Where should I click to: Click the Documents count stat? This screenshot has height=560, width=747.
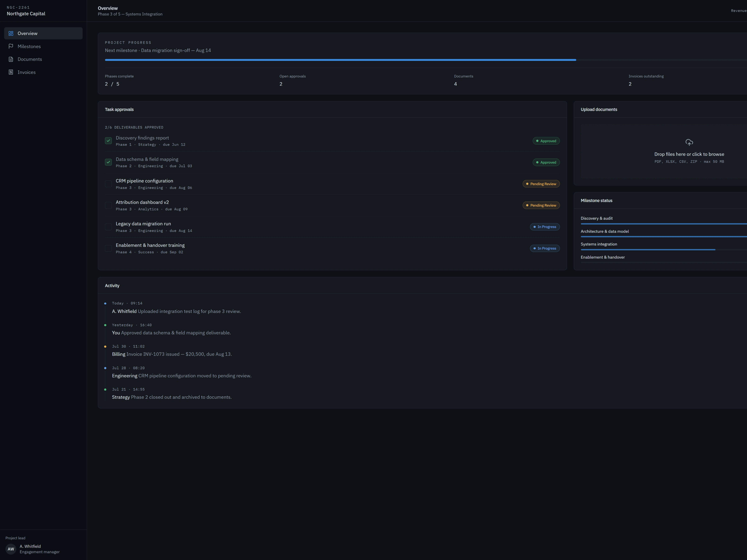pyautogui.click(x=463, y=80)
